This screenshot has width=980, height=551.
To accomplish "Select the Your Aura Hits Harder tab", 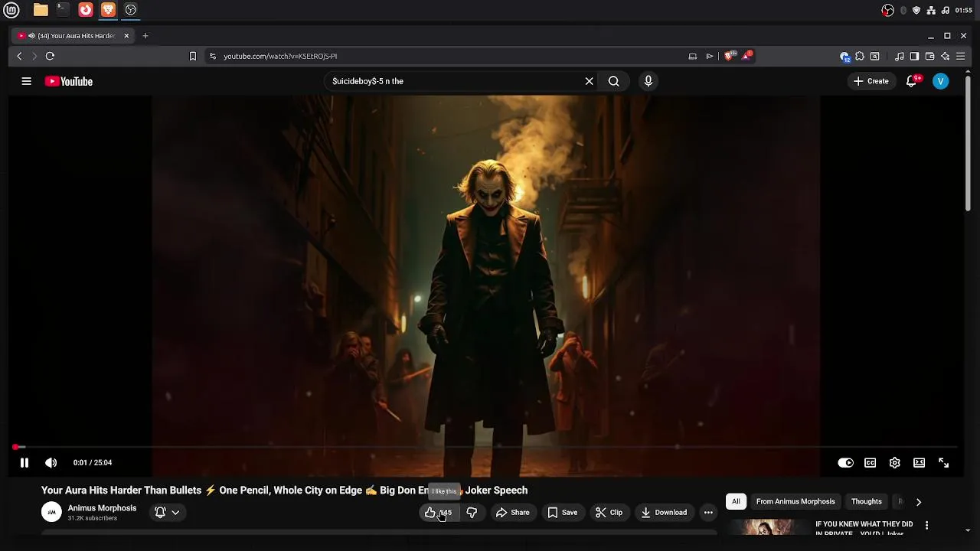I will 73,35.
